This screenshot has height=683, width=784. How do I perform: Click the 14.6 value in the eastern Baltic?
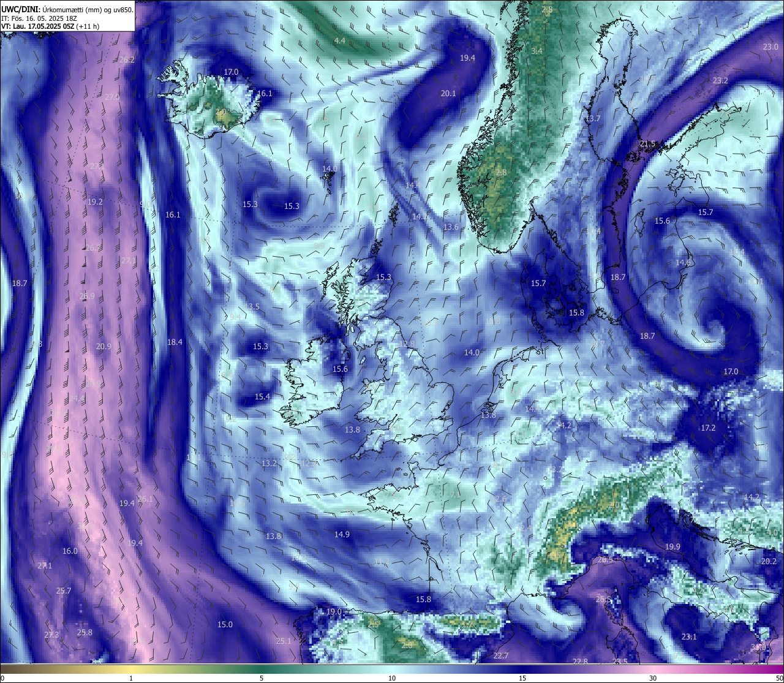[683, 263]
